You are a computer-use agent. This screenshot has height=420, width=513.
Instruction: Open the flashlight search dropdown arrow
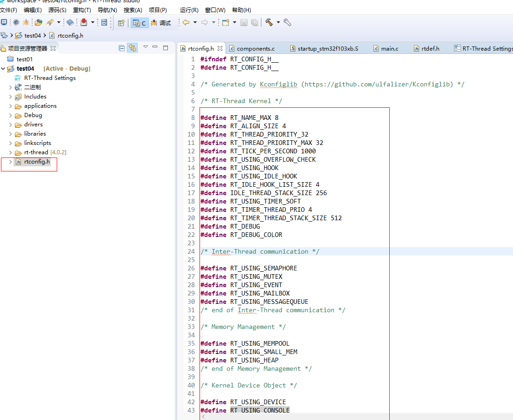point(59,22)
